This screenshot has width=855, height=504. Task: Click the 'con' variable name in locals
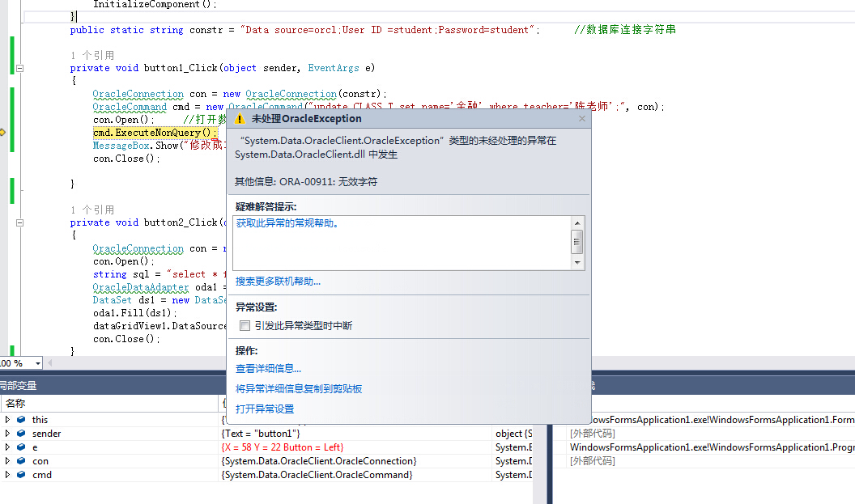[x=40, y=461]
